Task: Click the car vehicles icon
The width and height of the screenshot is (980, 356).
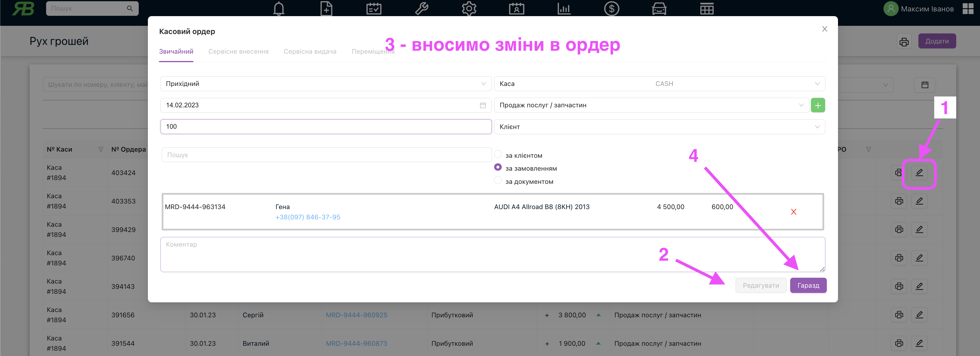Action: pos(659,9)
